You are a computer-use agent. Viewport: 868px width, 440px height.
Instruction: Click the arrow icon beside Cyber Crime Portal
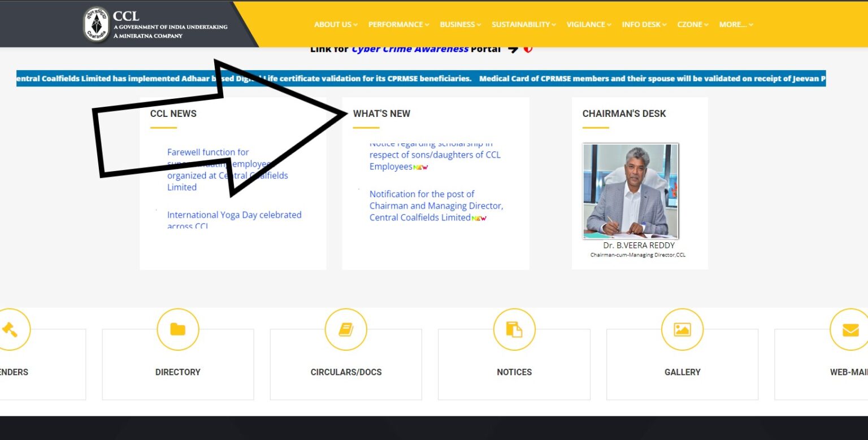513,49
